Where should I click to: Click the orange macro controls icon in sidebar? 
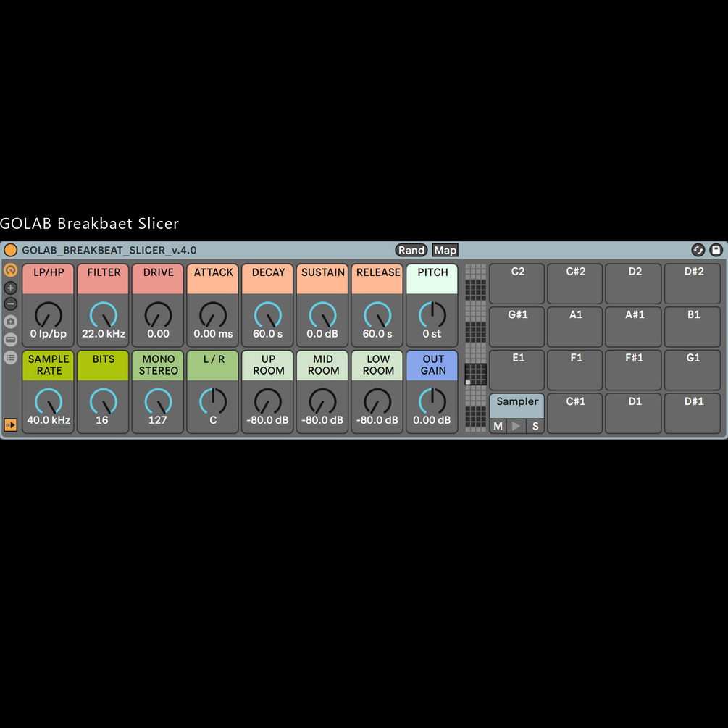point(10,269)
